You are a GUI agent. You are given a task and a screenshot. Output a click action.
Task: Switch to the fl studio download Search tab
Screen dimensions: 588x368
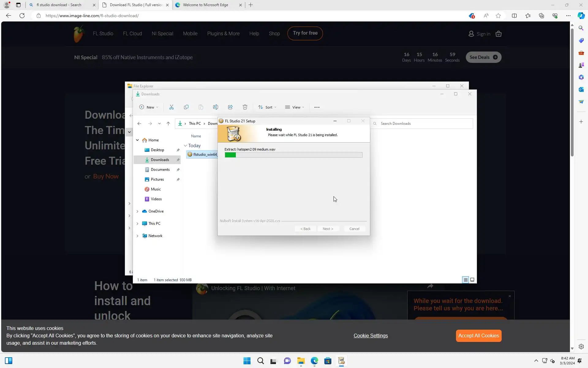click(59, 5)
